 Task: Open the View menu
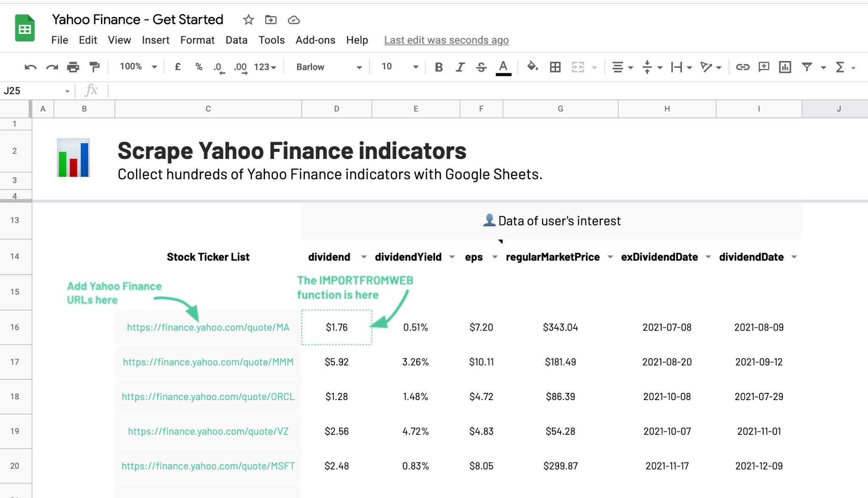click(120, 40)
